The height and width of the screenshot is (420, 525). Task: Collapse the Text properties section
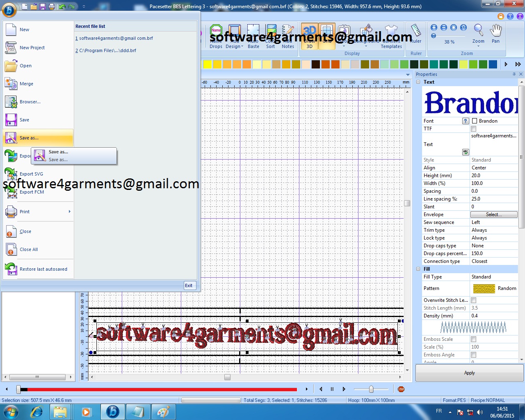coord(418,82)
